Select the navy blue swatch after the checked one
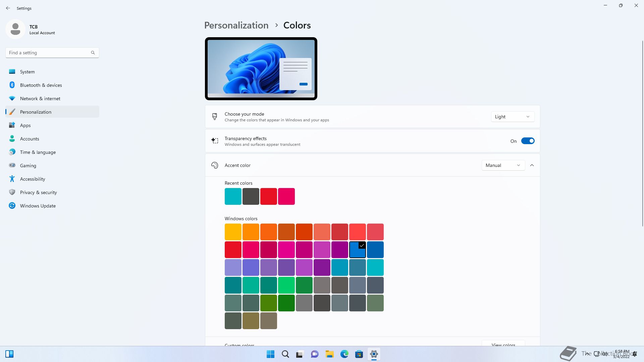 pyautogui.click(x=375, y=250)
